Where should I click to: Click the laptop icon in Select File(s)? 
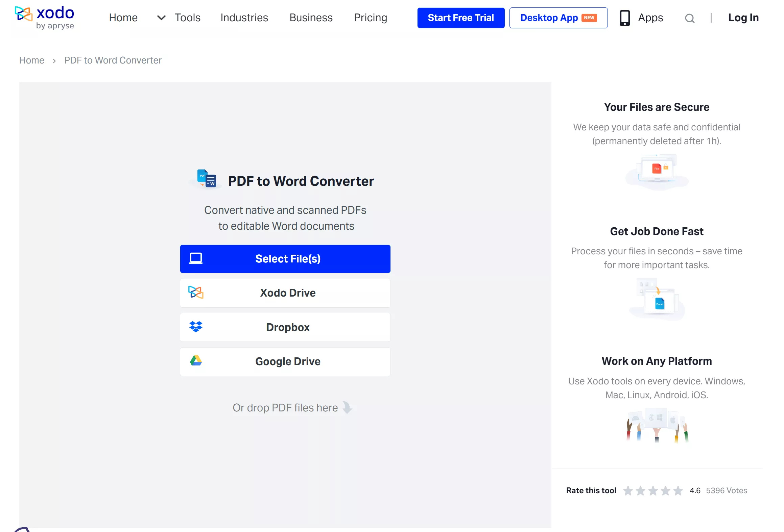coord(196,258)
